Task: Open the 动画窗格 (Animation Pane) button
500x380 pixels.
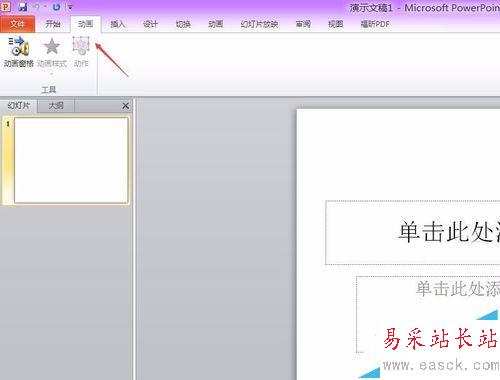Action: (x=19, y=52)
